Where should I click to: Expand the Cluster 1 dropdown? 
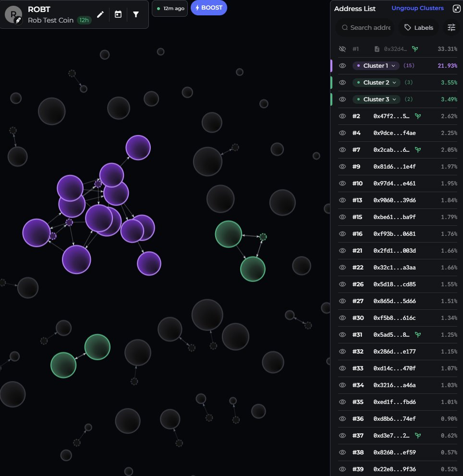(x=376, y=66)
